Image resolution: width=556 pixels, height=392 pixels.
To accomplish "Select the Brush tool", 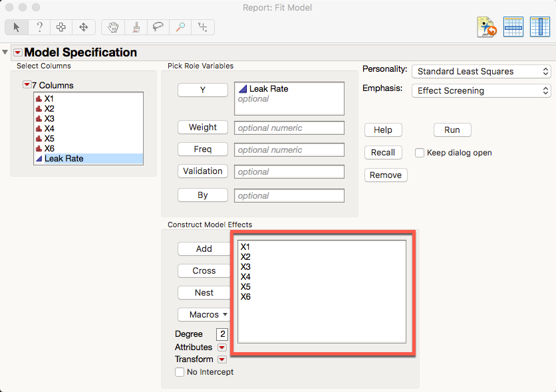I will click(x=135, y=27).
